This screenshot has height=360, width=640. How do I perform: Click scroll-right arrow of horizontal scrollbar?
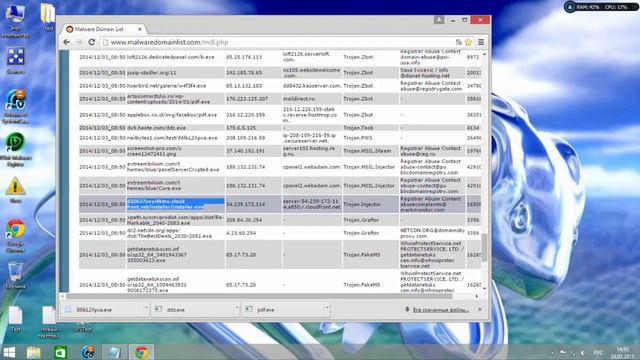click(x=476, y=296)
